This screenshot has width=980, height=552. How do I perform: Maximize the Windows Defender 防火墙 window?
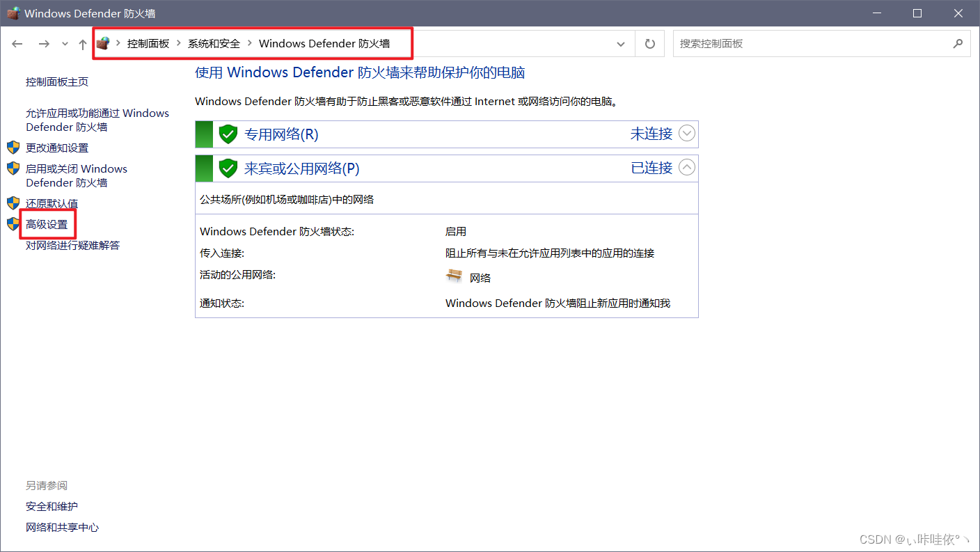917,13
